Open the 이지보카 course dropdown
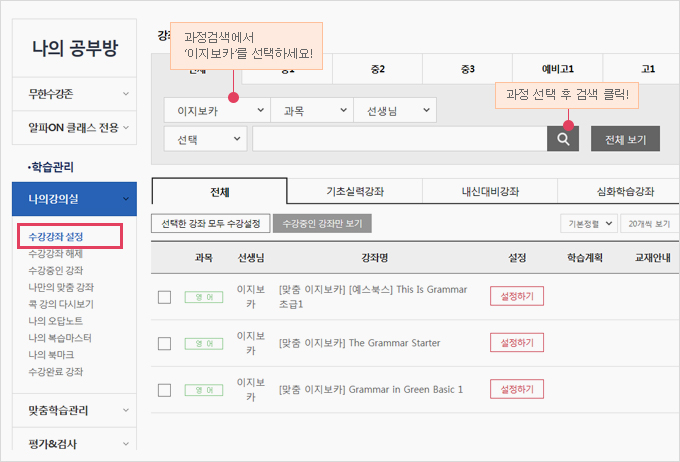Viewport: 680px width, 462px height. tap(217, 110)
